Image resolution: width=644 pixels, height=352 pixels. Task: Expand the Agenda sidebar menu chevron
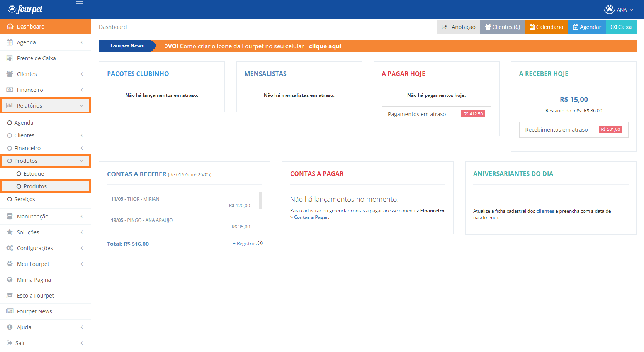point(82,42)
